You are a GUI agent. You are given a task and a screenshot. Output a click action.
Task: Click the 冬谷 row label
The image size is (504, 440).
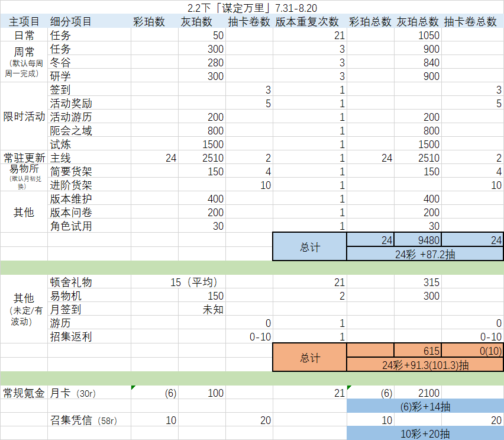89,62
